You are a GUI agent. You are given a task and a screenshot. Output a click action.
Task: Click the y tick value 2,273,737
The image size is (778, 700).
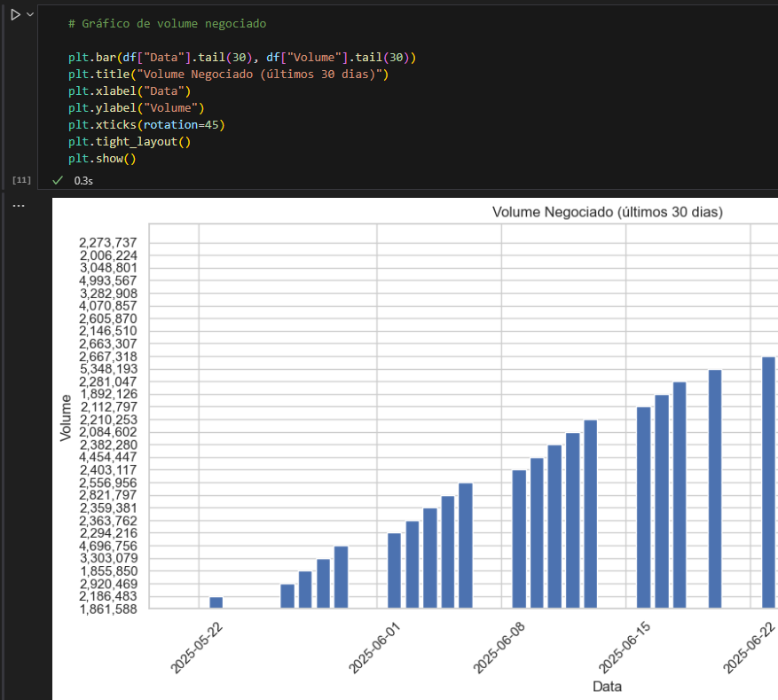[107, 242]
